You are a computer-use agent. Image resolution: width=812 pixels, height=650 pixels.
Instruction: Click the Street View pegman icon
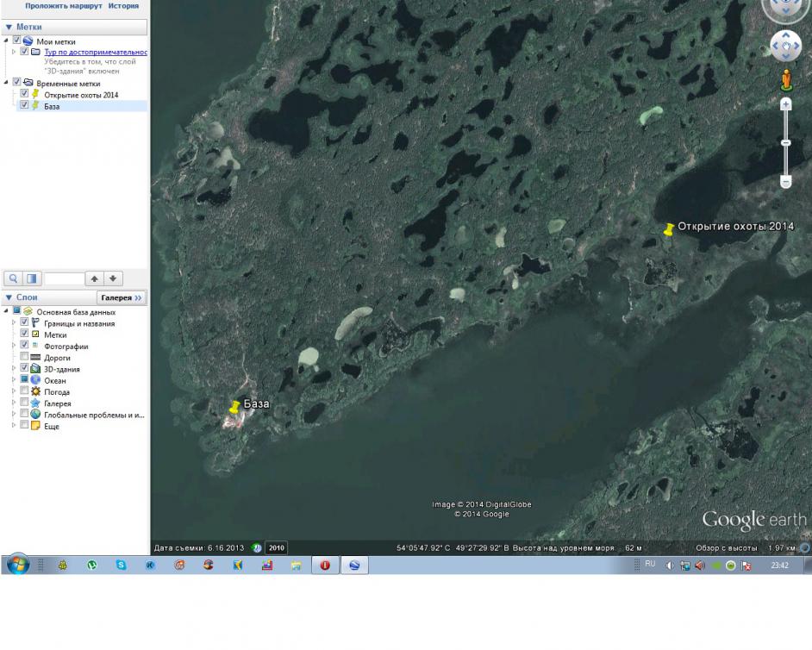[x=786, y=79]
